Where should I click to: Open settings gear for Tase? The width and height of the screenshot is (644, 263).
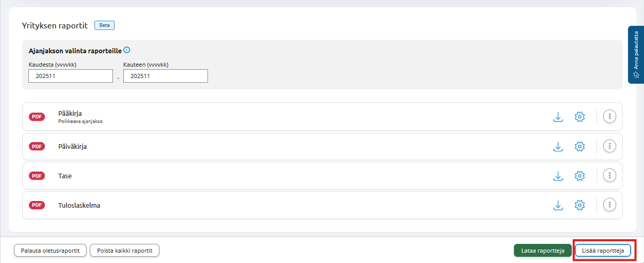[x=579, y=176]
